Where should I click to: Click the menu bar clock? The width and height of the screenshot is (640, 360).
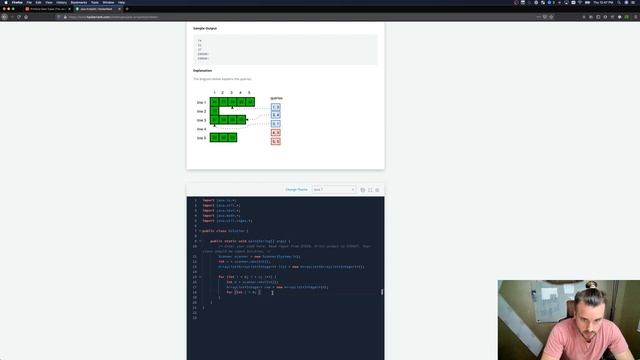tap(604, 2)
